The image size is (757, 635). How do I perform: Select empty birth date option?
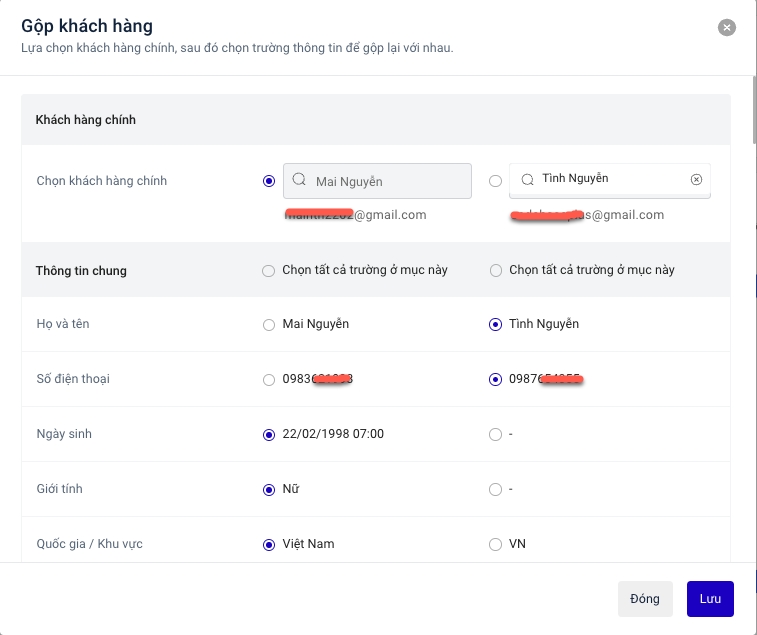[x=495, y=435]
